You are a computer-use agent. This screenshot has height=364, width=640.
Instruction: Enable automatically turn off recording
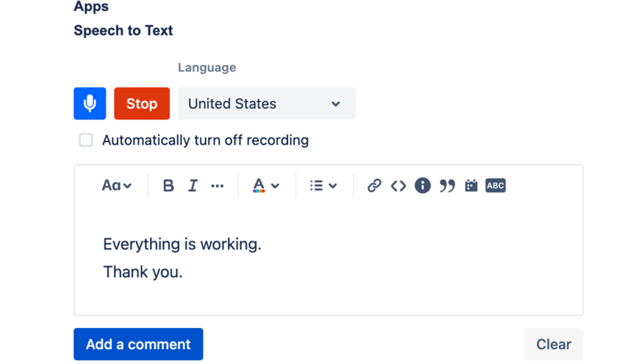86,140
